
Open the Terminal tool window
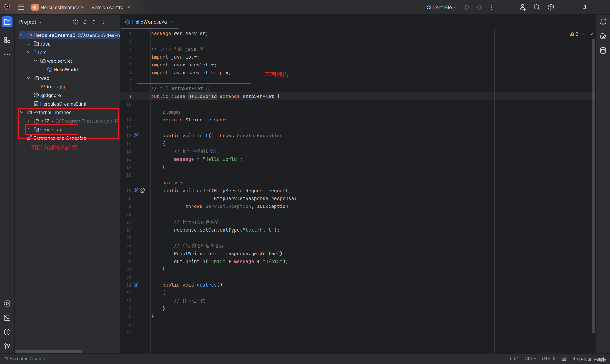7,318
